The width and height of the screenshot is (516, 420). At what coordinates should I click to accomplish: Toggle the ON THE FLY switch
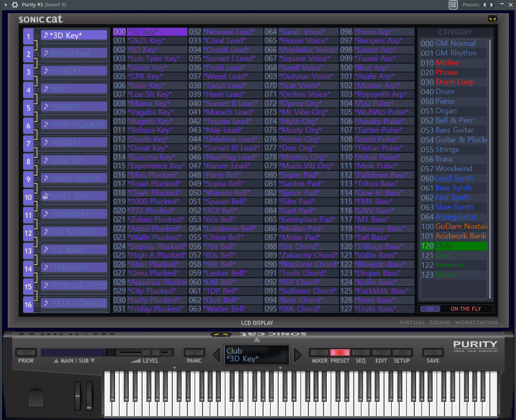coord(430,309)
